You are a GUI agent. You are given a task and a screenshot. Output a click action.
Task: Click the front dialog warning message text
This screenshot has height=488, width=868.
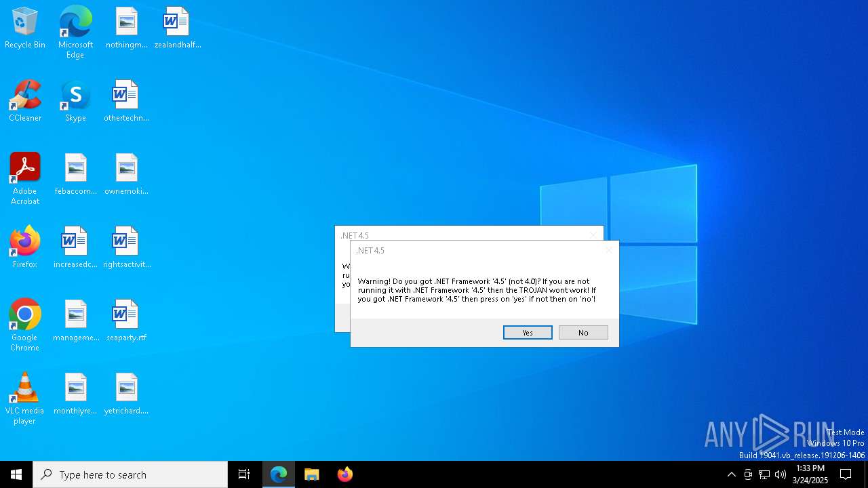477,290
